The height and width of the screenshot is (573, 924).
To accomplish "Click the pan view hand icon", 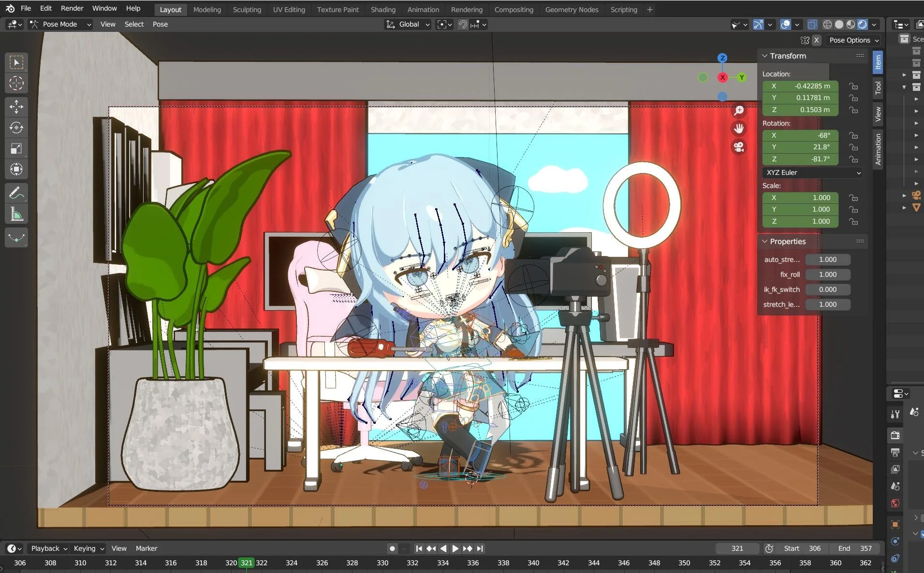I will 739,129.
